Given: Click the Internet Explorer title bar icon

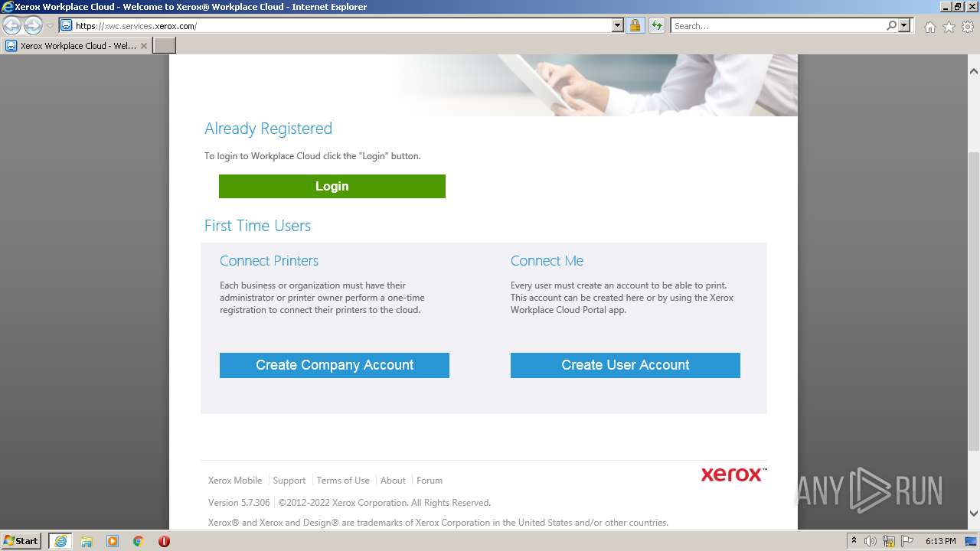Looking at the screenshot, I should click(x=8, y=7).
